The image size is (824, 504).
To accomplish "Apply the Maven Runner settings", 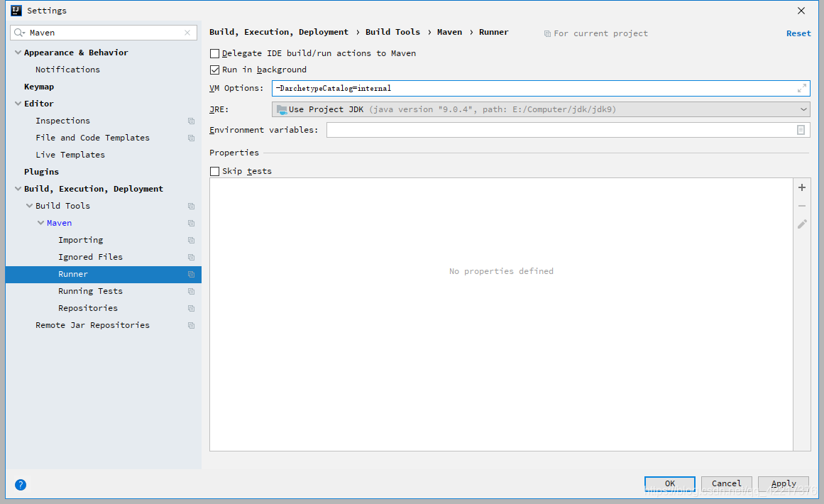I will click(784, 483).
